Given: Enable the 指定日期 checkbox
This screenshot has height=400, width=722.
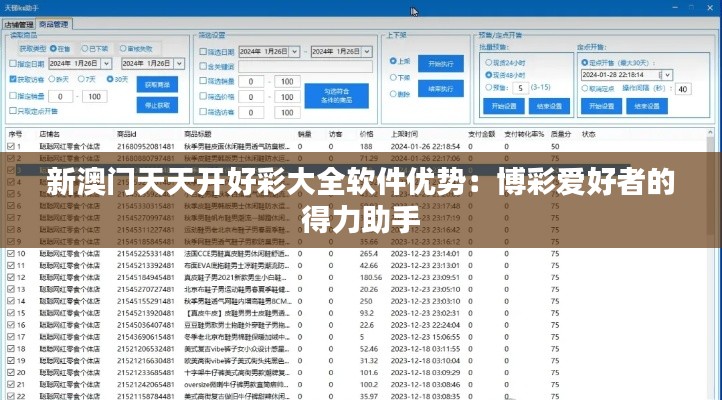Looking at the screenshot, I should coord(13,64).
